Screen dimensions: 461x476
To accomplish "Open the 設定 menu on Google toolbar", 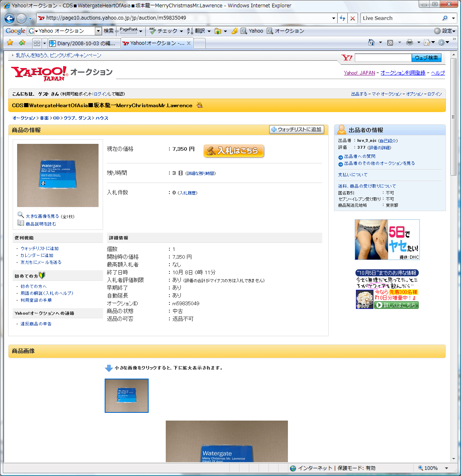I will coord(445,31).
